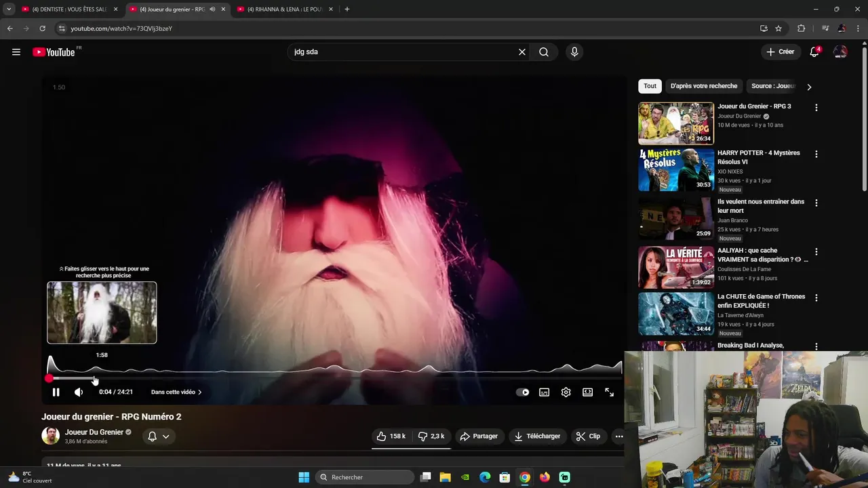This screenshot has width=868, height=488.
Task: Open the notifications bell in the header
Action: (814, 52)
